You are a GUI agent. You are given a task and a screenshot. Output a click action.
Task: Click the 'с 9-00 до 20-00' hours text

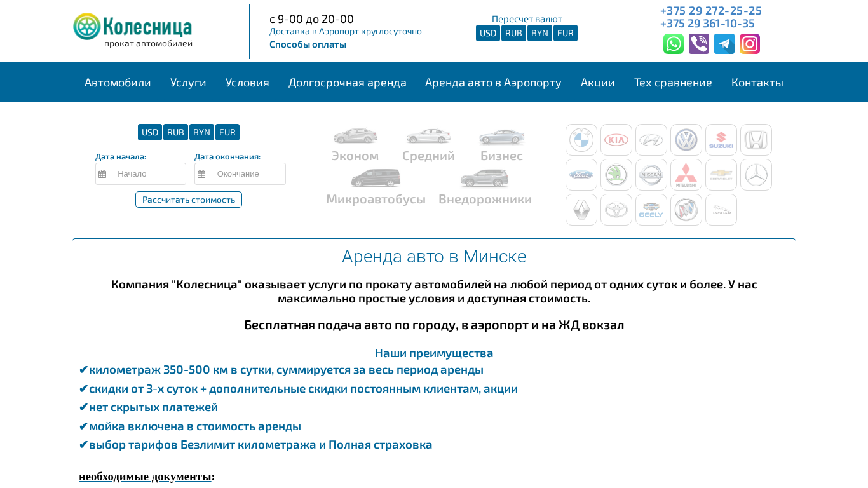tap(311, 18)
